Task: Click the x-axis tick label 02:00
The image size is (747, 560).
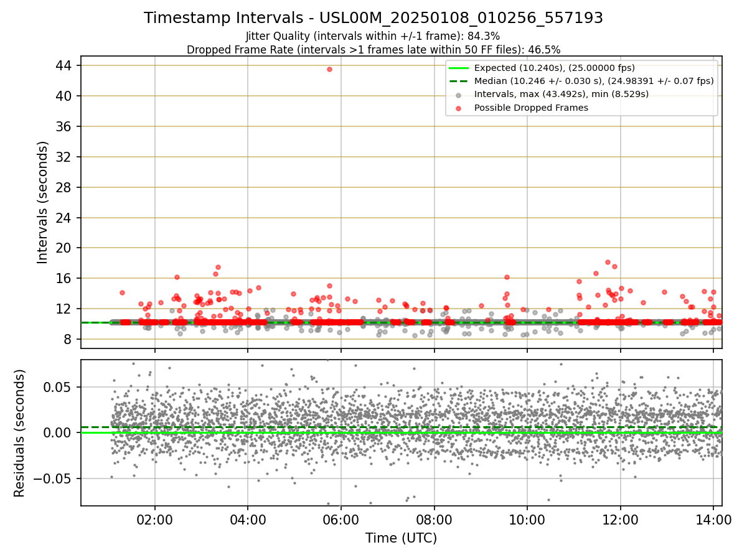Action: coord(155,519)
